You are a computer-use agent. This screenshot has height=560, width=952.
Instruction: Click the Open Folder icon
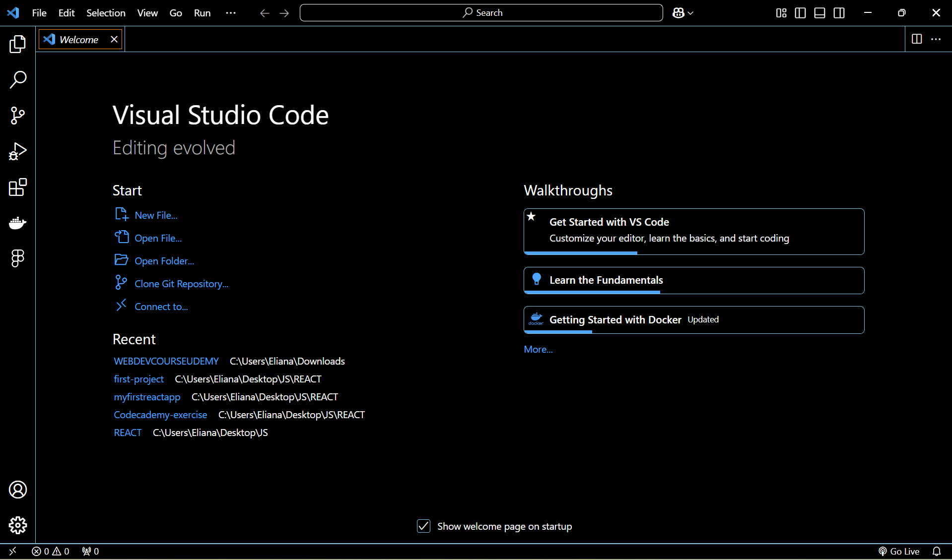[122, 260]
